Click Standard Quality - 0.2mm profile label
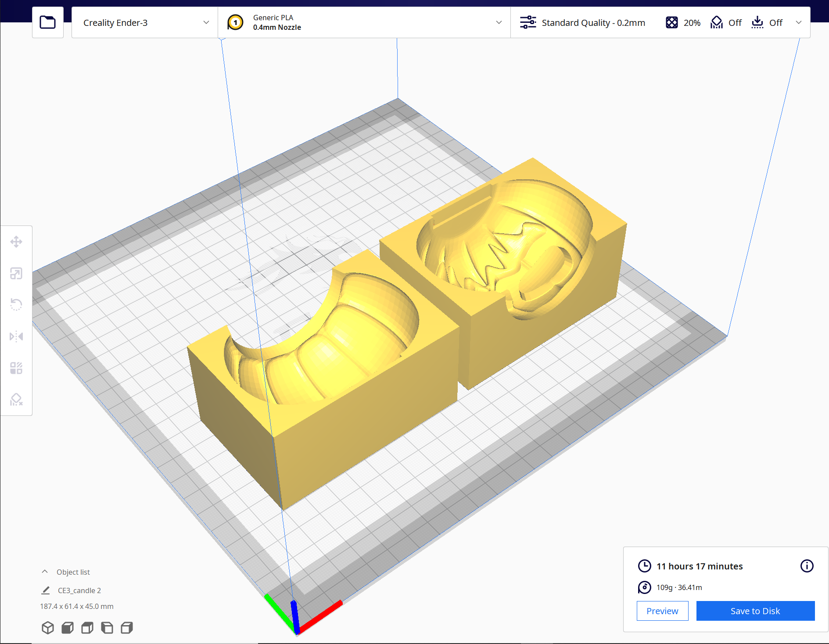The height and width of the screenshot is (644, 829). (x=593, y=23)
